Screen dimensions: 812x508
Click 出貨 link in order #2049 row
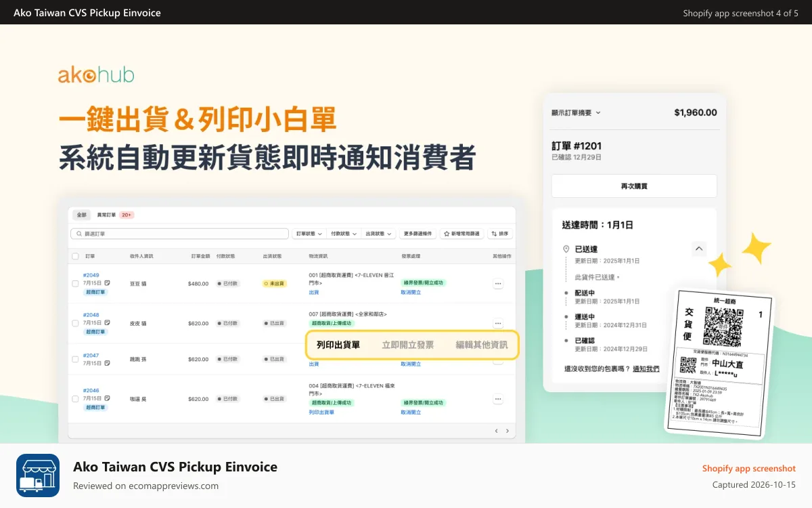click(x=313, y=292)
